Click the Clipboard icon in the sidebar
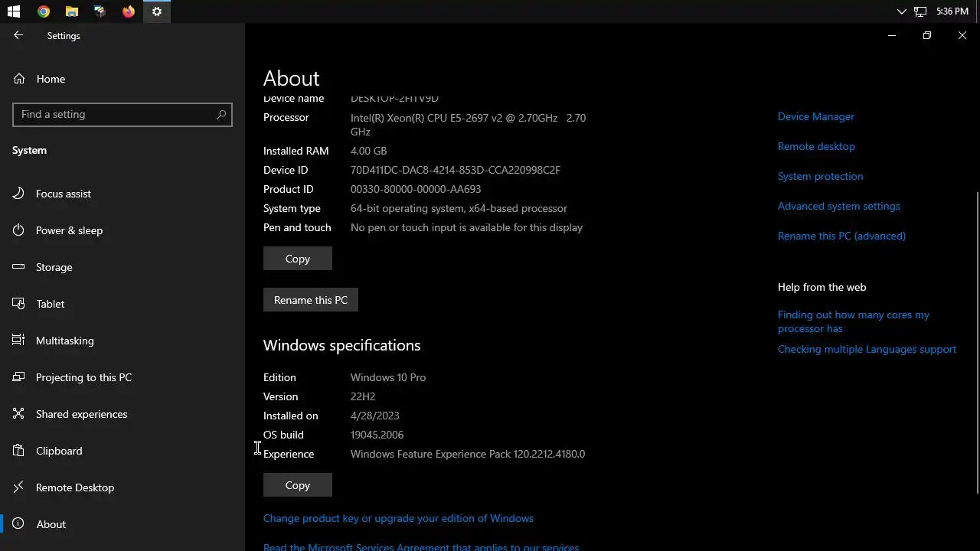The height and width of the screenshot is (551, 980). (x=19, y=450)
